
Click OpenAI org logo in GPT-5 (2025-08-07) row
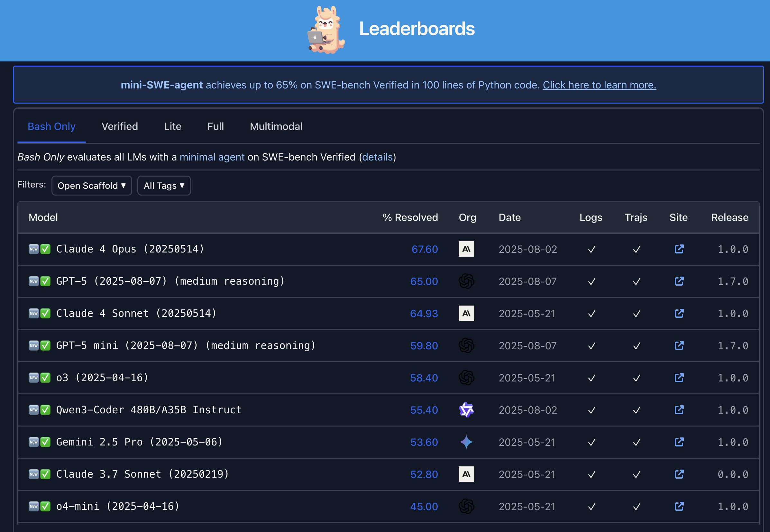(466, 281)
